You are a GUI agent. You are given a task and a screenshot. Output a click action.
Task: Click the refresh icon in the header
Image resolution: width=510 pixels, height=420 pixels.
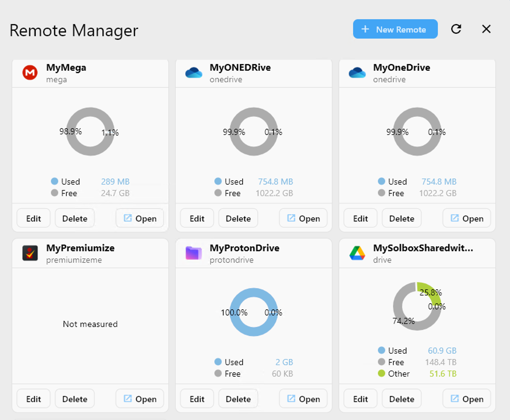point(456,29)
